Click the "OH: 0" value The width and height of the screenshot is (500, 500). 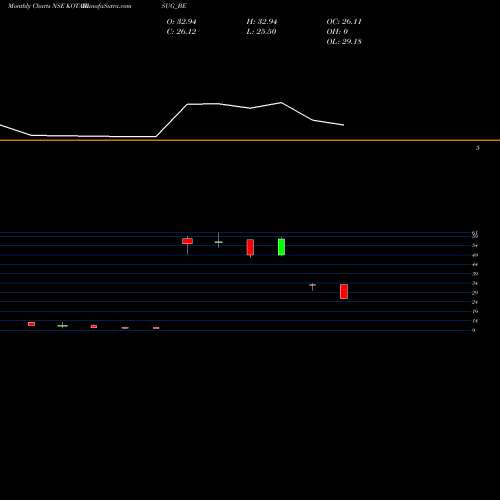[337, 32]
